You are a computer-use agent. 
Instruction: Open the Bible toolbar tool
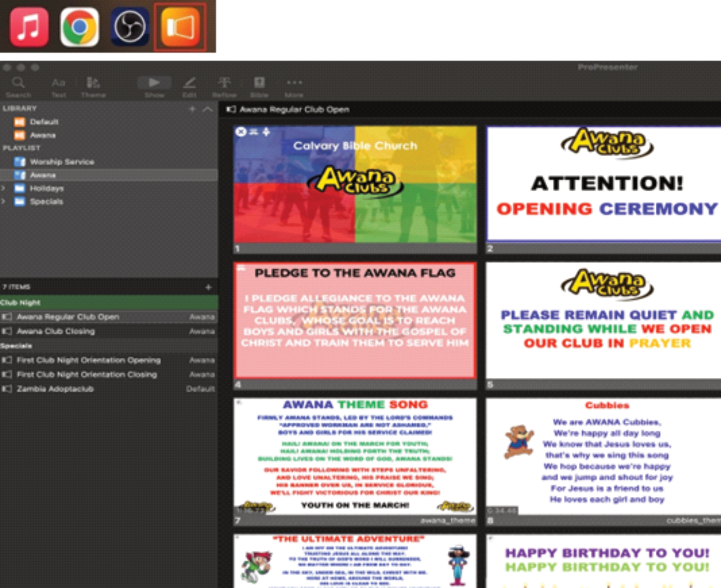tap(259, 87)
